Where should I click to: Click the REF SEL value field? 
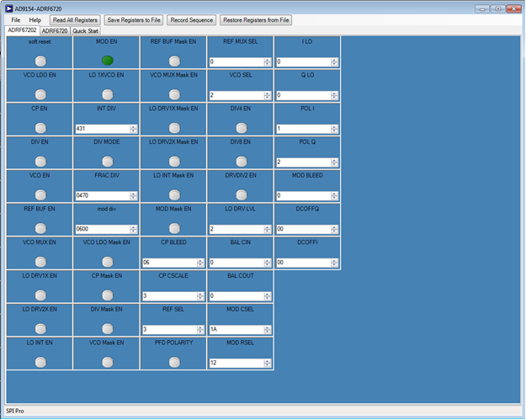coord(170,329)
